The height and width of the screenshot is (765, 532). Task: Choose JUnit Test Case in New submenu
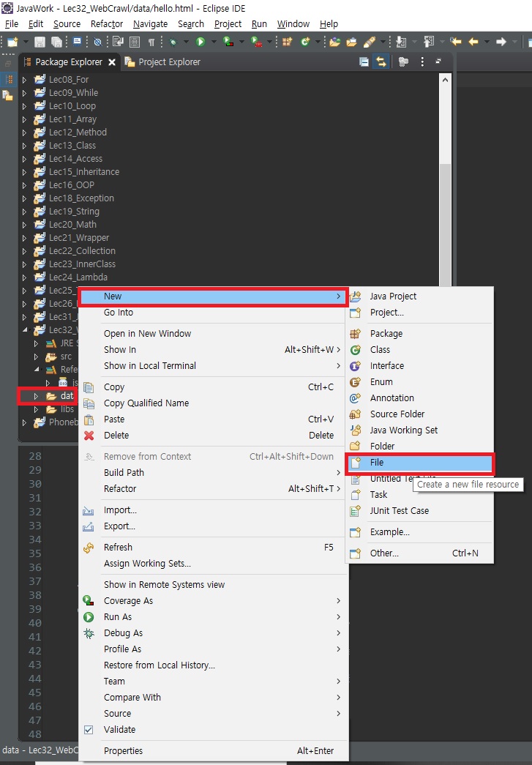point(420,510)
